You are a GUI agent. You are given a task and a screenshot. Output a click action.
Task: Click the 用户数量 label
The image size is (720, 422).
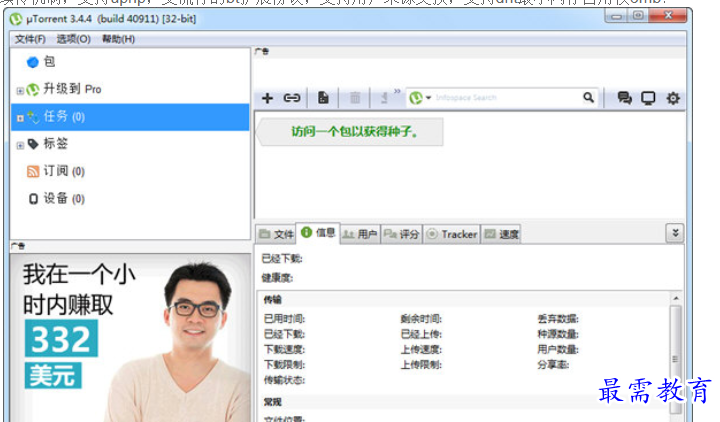coord(558,349)
